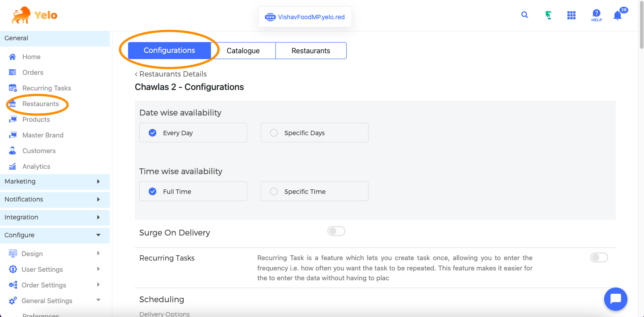Select the Specific Days radio option
Viewport: 644px width, 317px height.
tap(274, 133)
